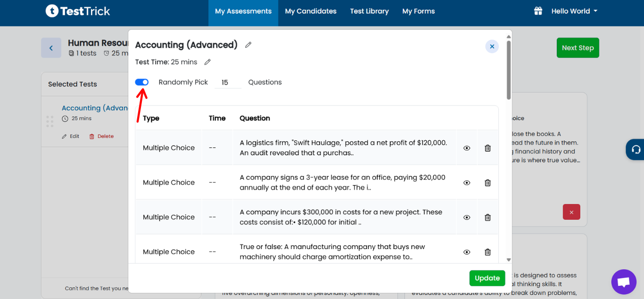Preview the Swift Haulage question with eye icon
The image size is (644, 299).
(x=467, y=148)
